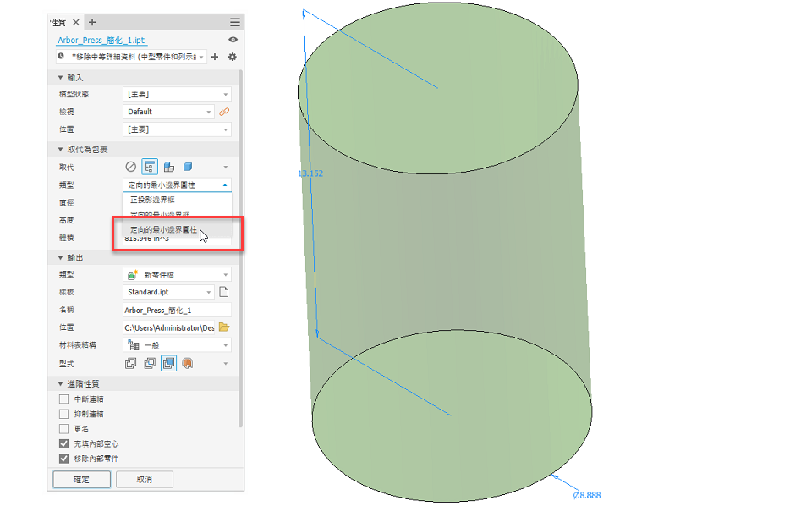
Task: Select the 性質 tab
Action: tap(58, 22)
